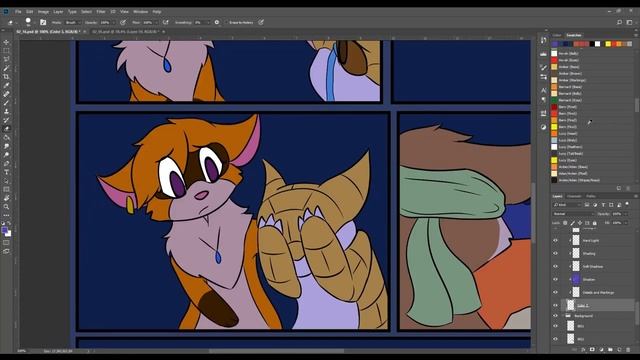Hide the Soft Shadows layer
This screenshot has height=360, width=640.
555,266
